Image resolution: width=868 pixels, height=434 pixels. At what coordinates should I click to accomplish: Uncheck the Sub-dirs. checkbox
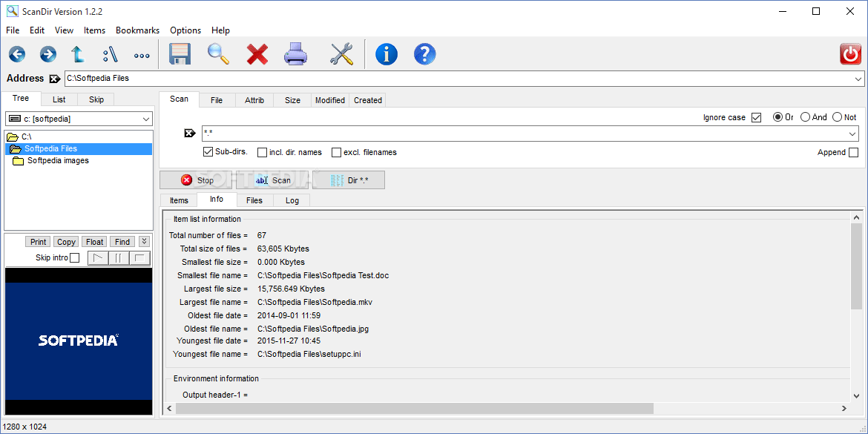[208, 151]
